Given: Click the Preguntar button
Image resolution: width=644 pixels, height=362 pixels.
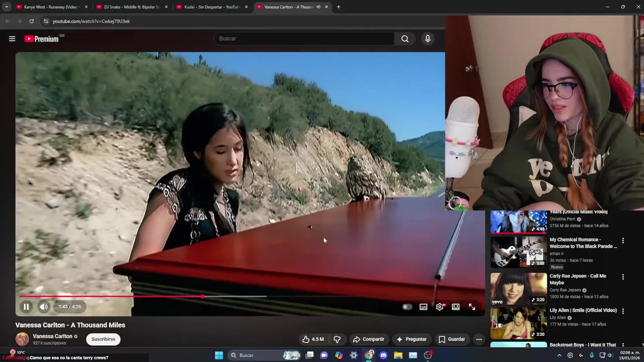Looking at the screenshot, I should [x=411, y=339].
